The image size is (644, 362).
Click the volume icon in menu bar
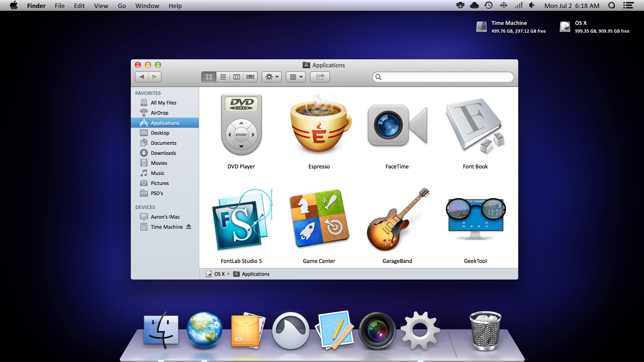coord(532,6)
